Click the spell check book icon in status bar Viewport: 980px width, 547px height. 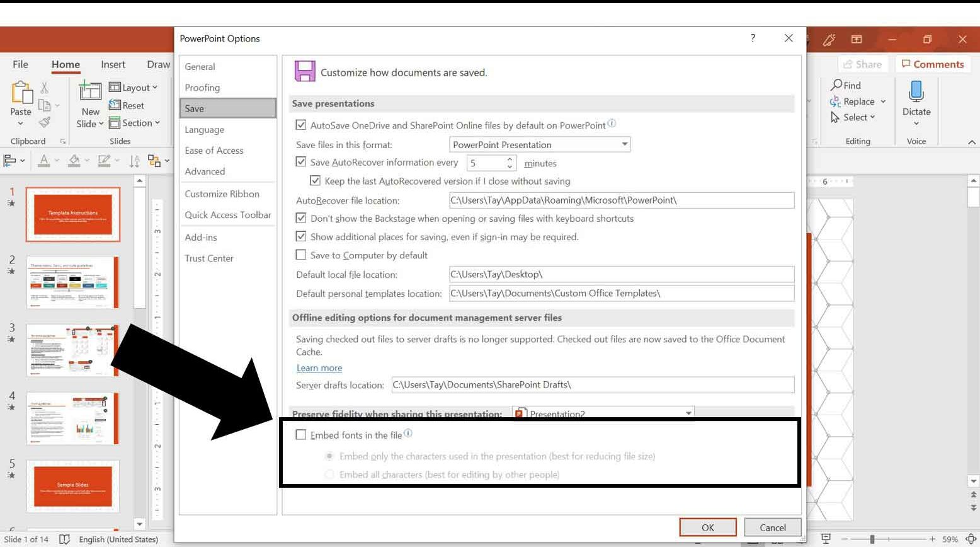[x=64, y=539]
